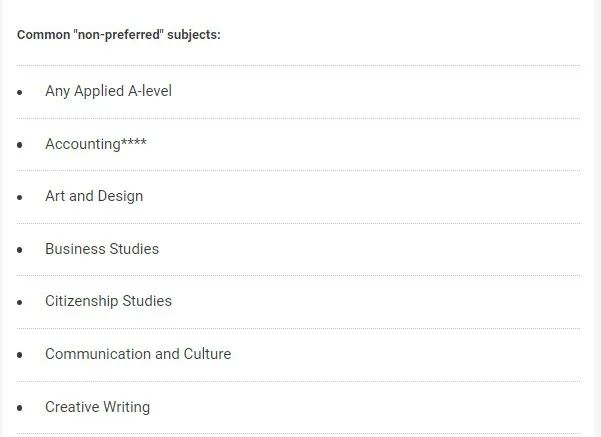Click the 'Common non-preferred subjects' heading
The height and width of the screenshot is (437, 601).
click(x=119, y=35)
